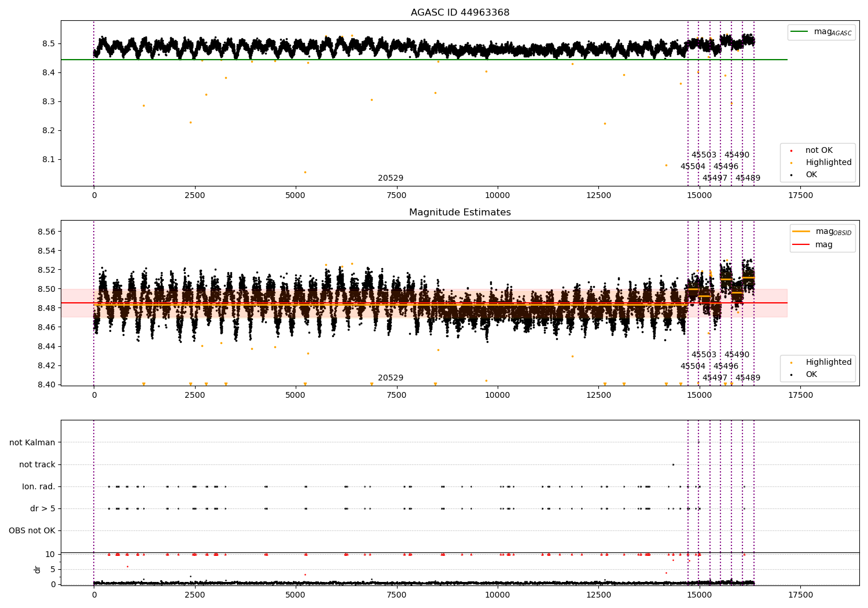868x608 pixels.
Task: Click the 'dr > 5' axis label
Action: 43,508
